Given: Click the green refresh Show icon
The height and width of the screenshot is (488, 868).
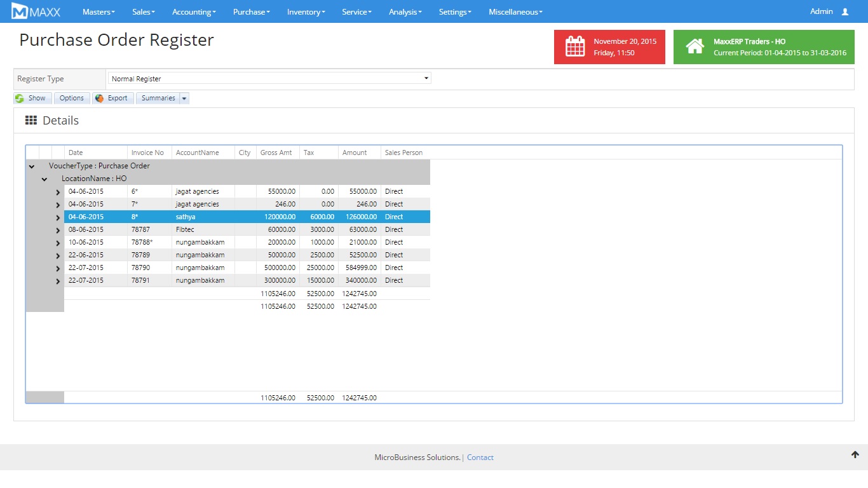Looking at the screenshot, I should [20, 98].
